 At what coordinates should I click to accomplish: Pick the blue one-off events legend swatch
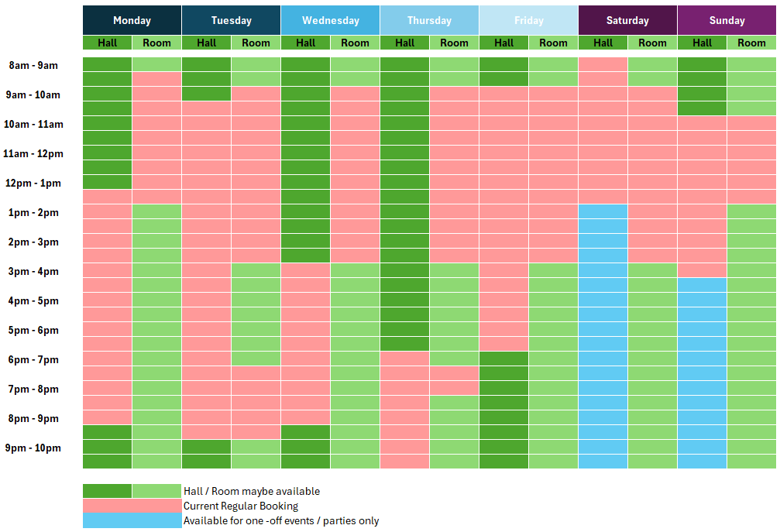[132, 520]
